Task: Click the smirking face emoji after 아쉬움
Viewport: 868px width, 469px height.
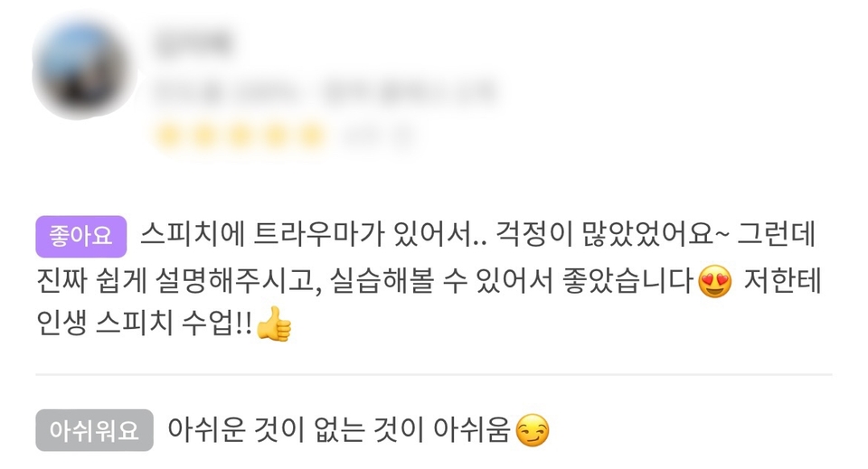Action: click(532, 430)
